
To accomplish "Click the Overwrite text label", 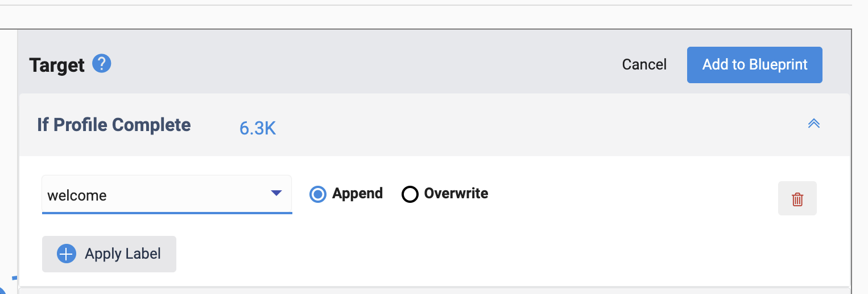I will point(456,194).
